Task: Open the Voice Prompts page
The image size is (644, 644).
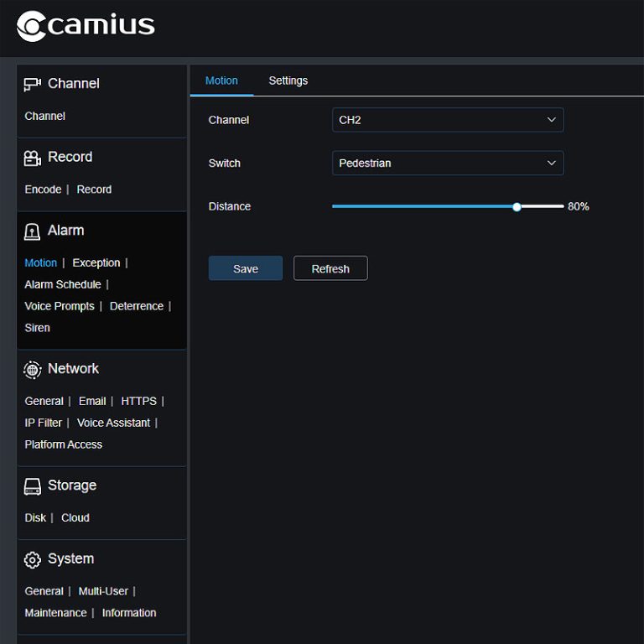Action: [60, 306]
